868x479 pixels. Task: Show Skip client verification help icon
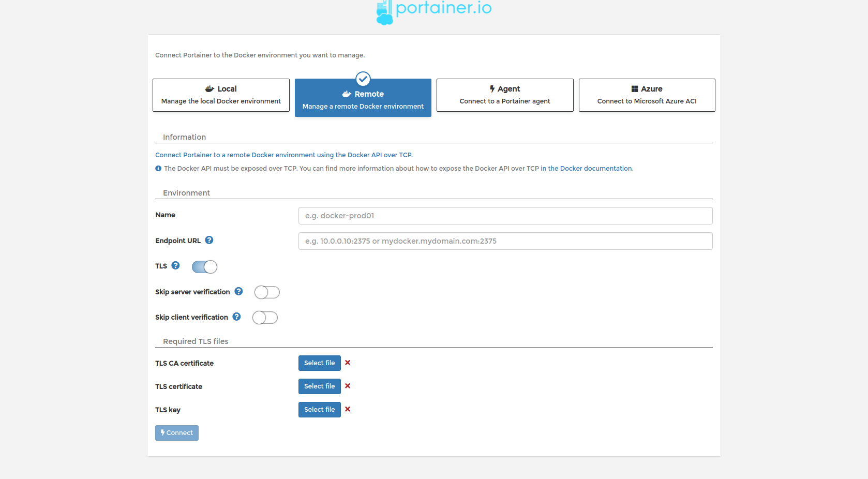(x=236, y=317)
